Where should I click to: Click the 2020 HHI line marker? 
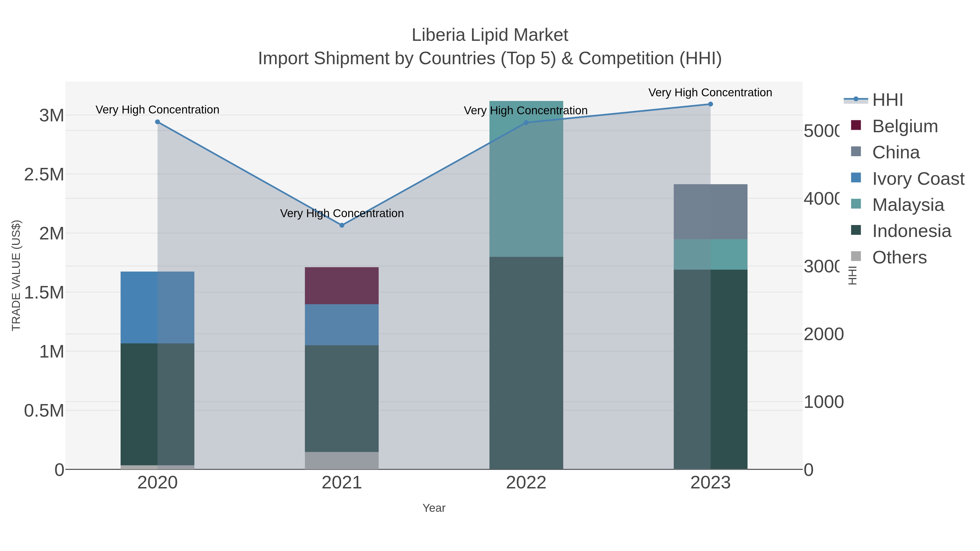click(x=158, y=122)
